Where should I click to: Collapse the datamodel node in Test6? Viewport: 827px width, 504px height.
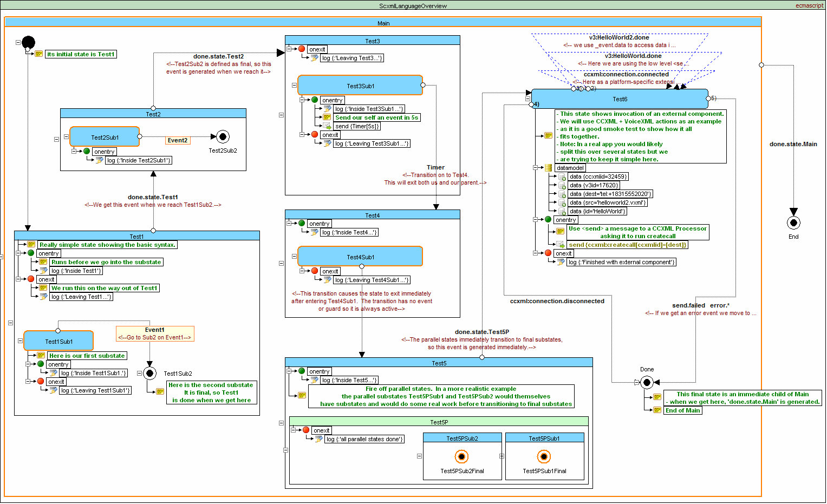[535, 168]
